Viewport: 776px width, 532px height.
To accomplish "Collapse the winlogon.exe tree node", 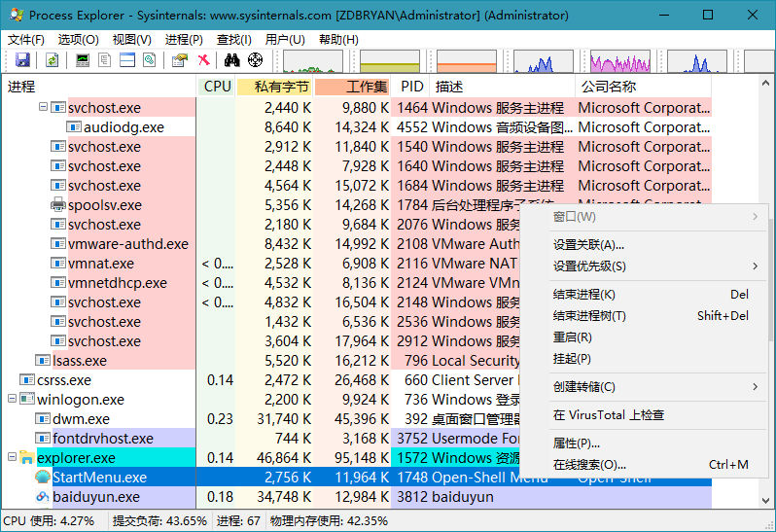I will coord(12,399).
